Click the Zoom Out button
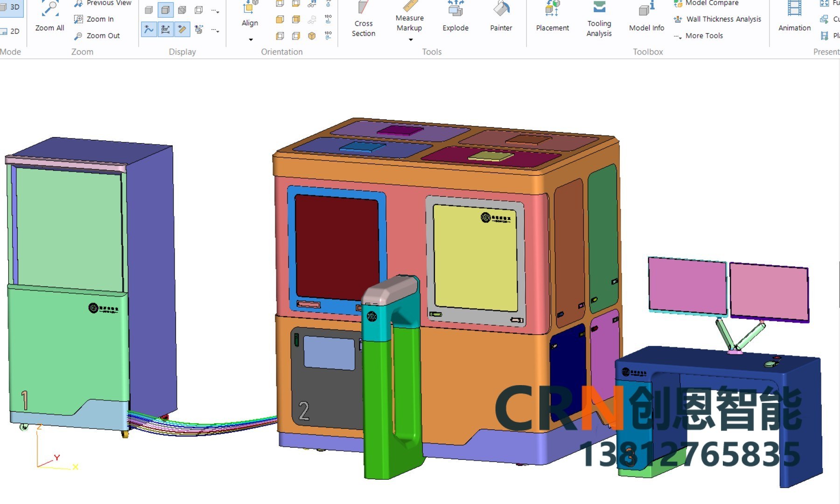The width and height of the screenshot is (840, 504). point(97,35)
